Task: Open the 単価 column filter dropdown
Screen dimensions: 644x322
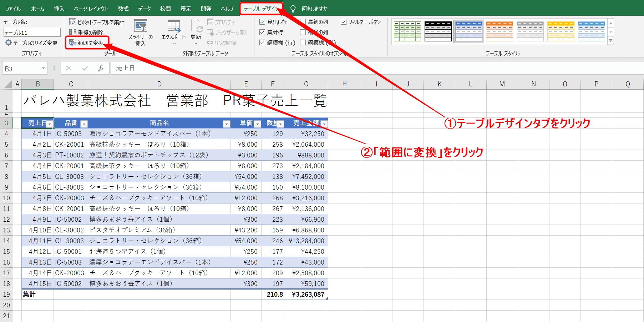Action: pyautogui.click(x=258, y=124)
